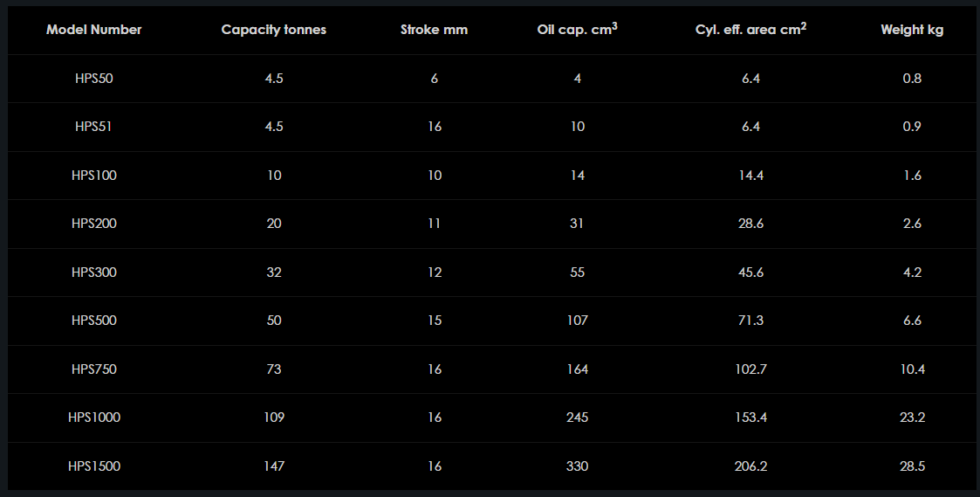This screenshot has width=980, height=497.
Task: Click the Oil cap. cm³ header
Action: pyautogui.click(x=577, y=30)
